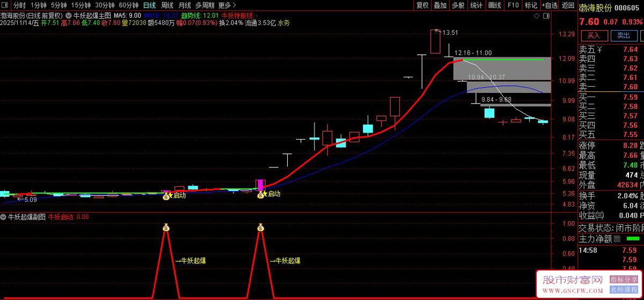This screenshot has width=644, height=300.
Task: Click first money bag peak in sub-chart
Action: [x=166, y=228]
